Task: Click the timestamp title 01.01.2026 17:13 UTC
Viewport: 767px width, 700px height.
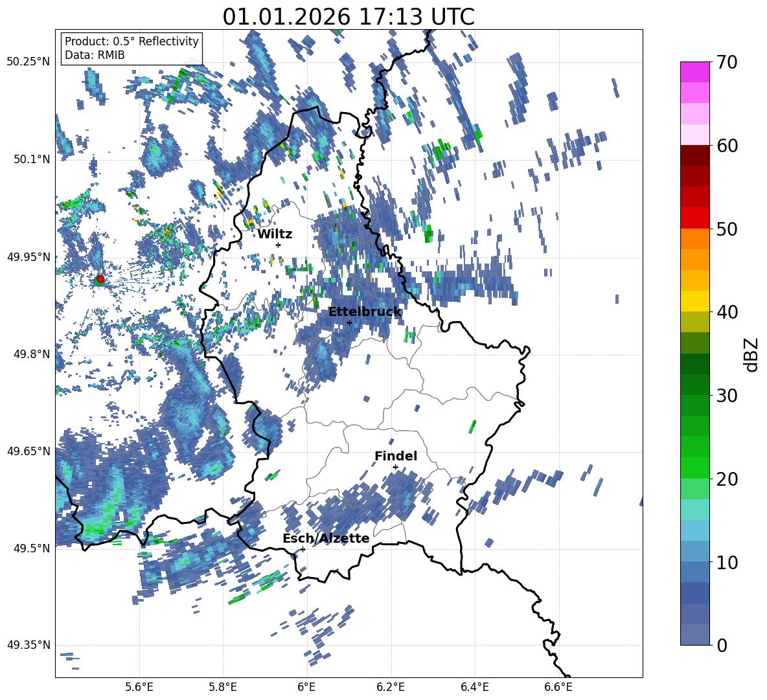Action: 349,17
